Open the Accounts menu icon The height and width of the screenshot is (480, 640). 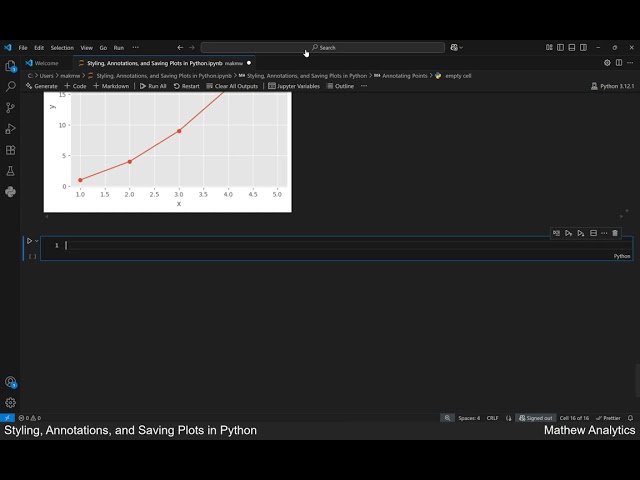tap(10, 382)
